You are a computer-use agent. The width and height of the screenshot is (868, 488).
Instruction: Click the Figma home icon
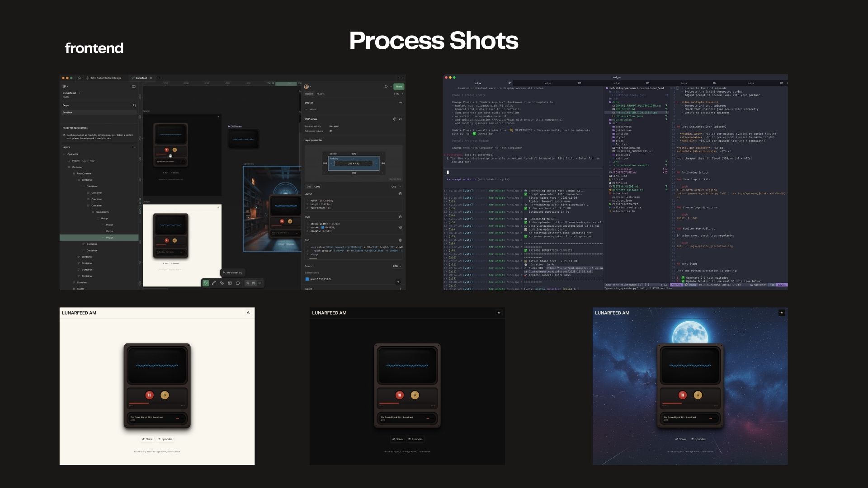pos(79,78)
